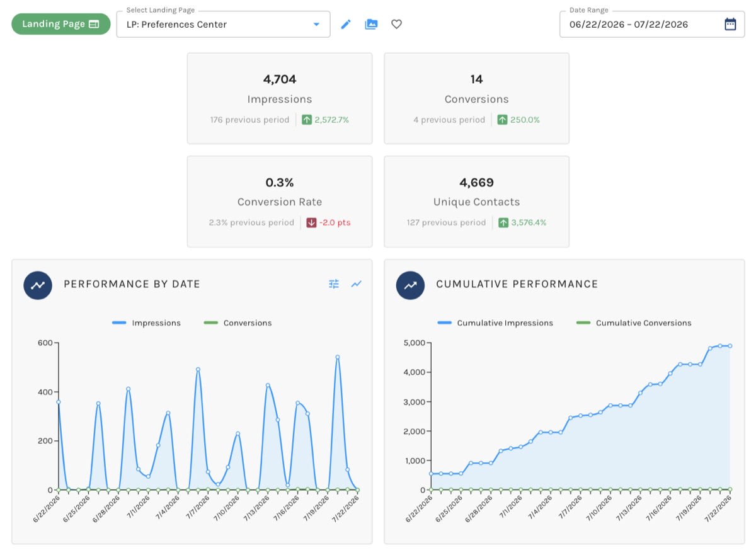Open the calendar icon in Date Range
Viewport: 756px width, 555px height.
[730, 25]
